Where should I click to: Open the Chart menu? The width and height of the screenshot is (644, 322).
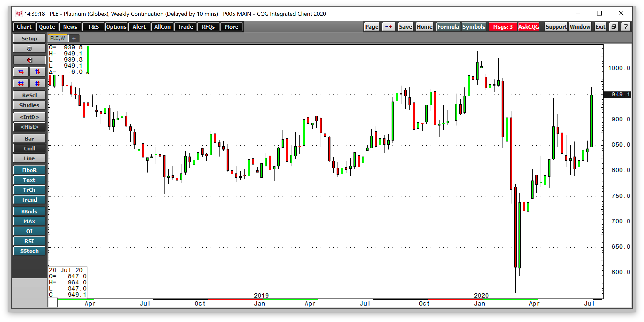[24, 27]
